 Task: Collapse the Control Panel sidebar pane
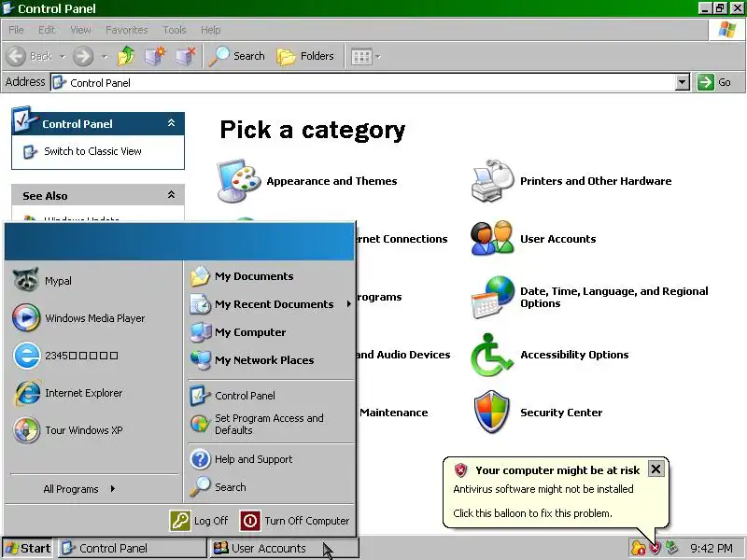[172, 123]
